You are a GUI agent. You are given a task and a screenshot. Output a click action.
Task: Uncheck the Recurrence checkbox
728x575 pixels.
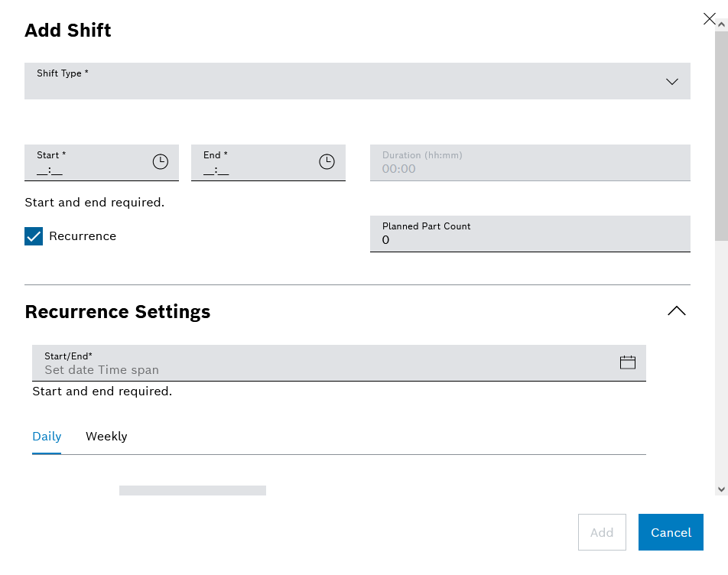pyautogui.click(x=34, y=236)
